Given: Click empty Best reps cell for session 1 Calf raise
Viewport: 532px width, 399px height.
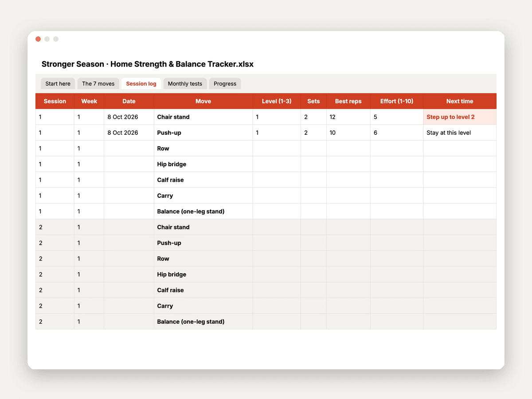Looking at the screenshot, I should (348, 180).
